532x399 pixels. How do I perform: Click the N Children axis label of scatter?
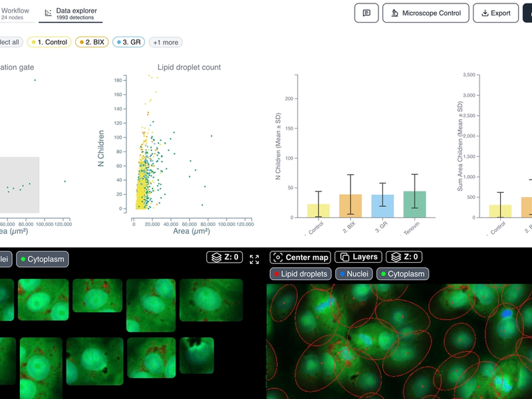pyautogui.click(x=101, y=148)
